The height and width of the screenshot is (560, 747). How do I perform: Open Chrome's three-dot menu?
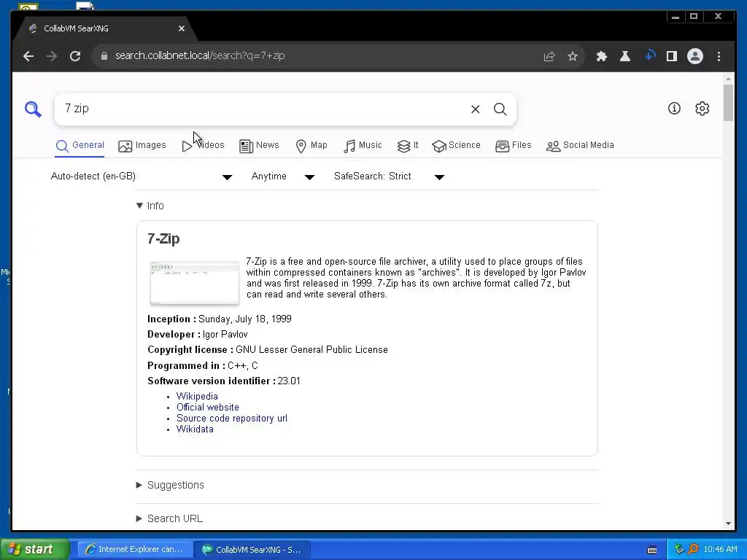pyautogui.click(x=719, y=56)
